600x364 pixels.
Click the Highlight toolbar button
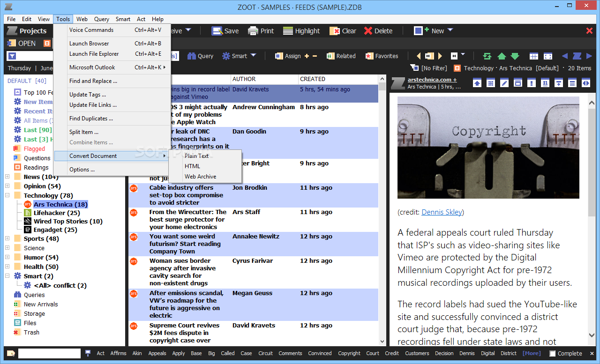click(301, 31)
